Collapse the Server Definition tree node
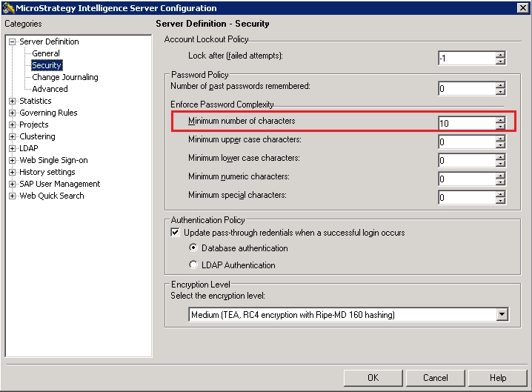The height and width of the screenshot is (392, 532). tap(12, 41)
